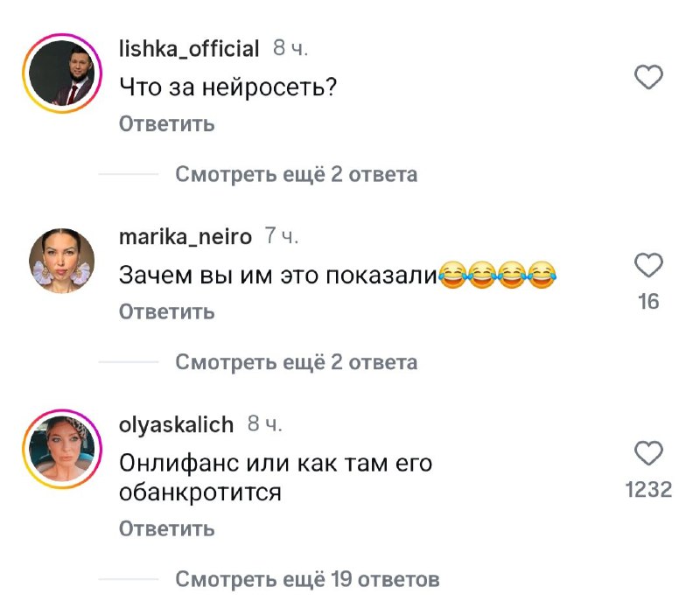Open marika_neiro's avatar

point(62,261)
